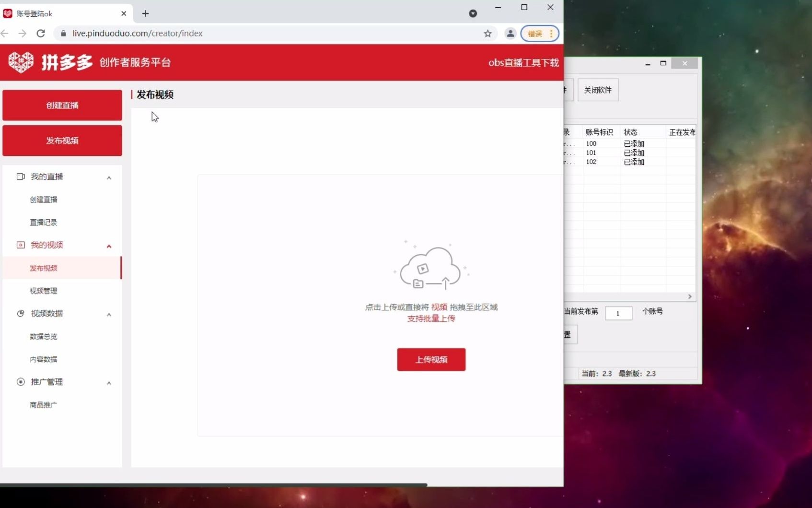Select the row with account 101

coord(630,153)
